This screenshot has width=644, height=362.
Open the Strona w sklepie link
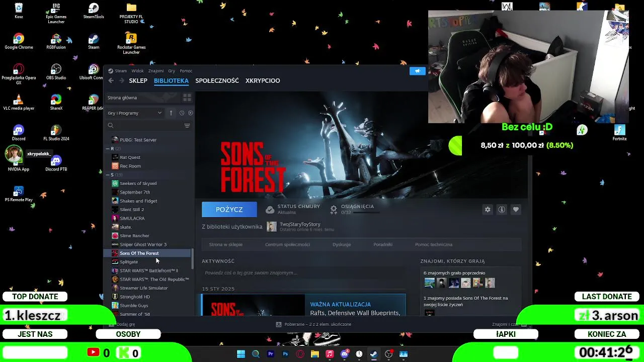point(225,244)
